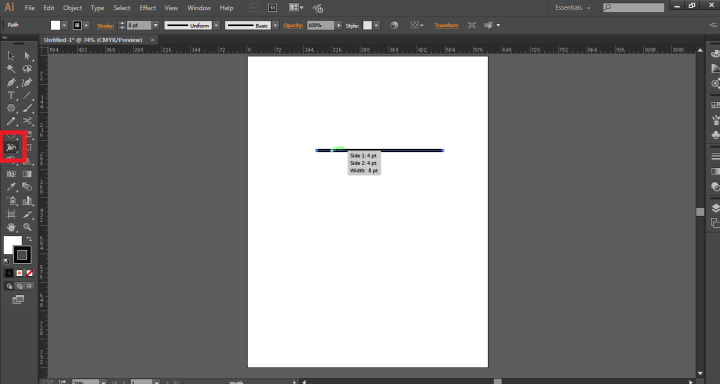720x384 pixels.
Task: Open the Effect menu
Action: [147, 8]
